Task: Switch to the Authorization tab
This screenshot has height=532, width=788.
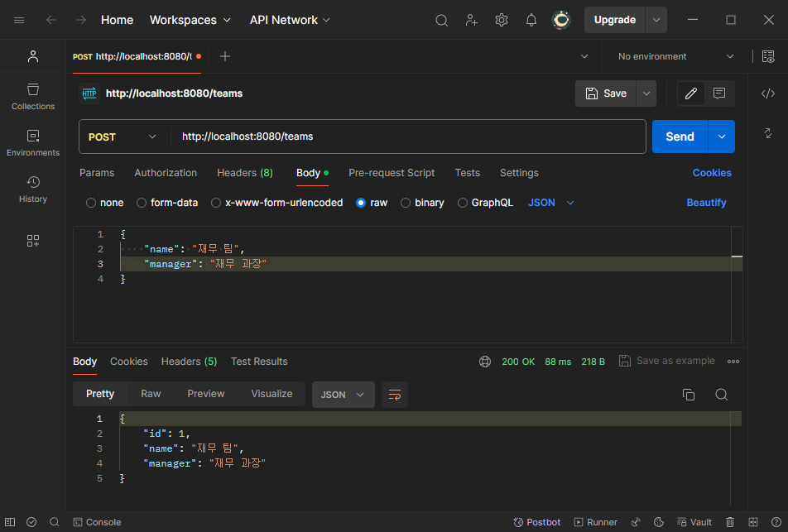Action: point(166,173)
